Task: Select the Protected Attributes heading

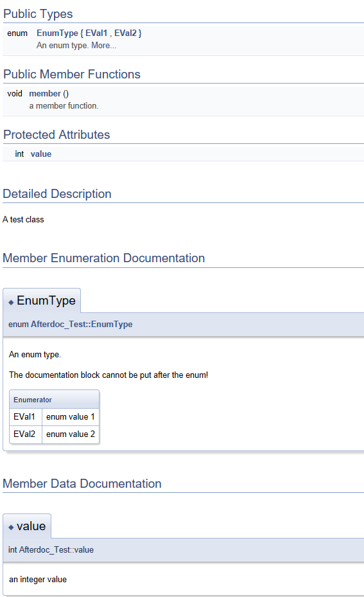Action: pos(56,134)
